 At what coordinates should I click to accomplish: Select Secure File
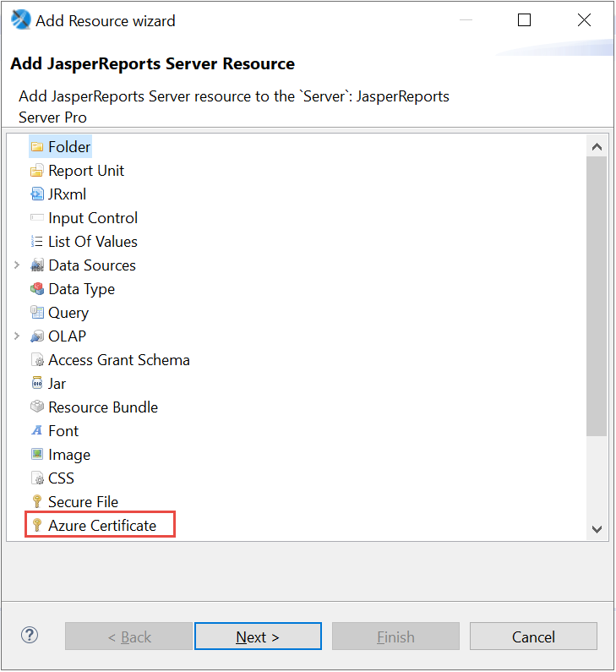pos(83,501)
